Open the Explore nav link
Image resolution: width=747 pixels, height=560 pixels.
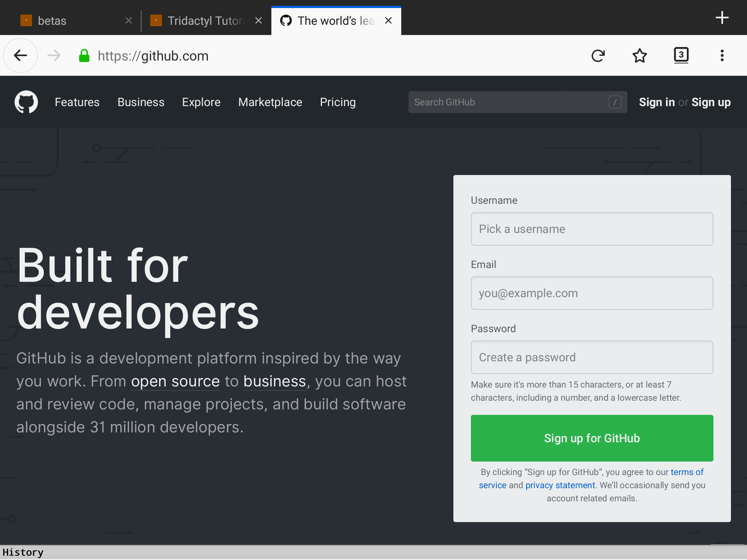(x=201, y=102)
